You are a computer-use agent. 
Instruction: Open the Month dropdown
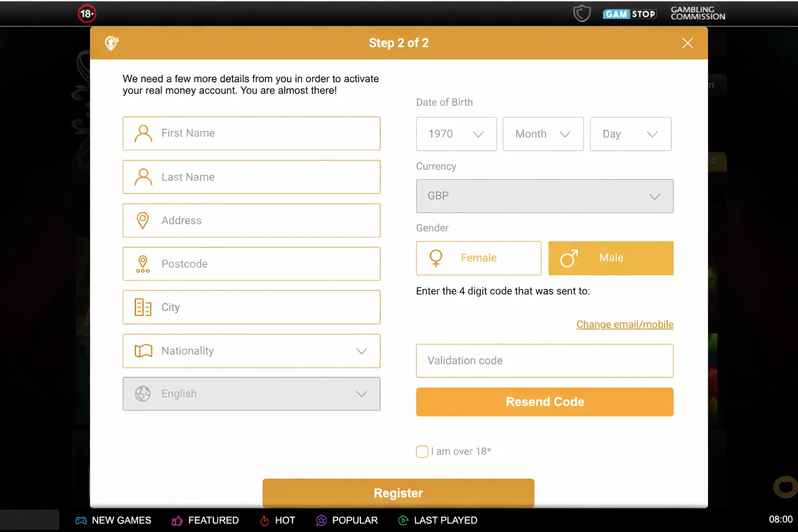pyautogui.click(x=542, y=134)
